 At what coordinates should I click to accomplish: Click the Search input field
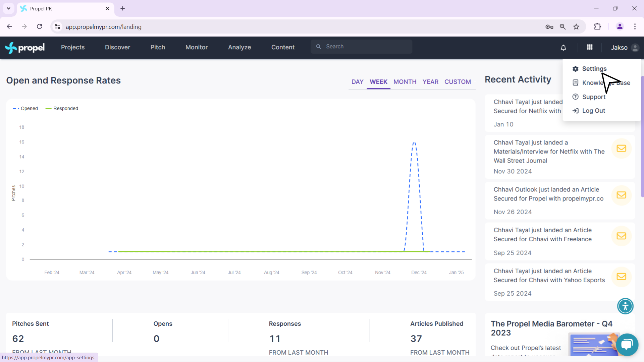click(361, 47)
